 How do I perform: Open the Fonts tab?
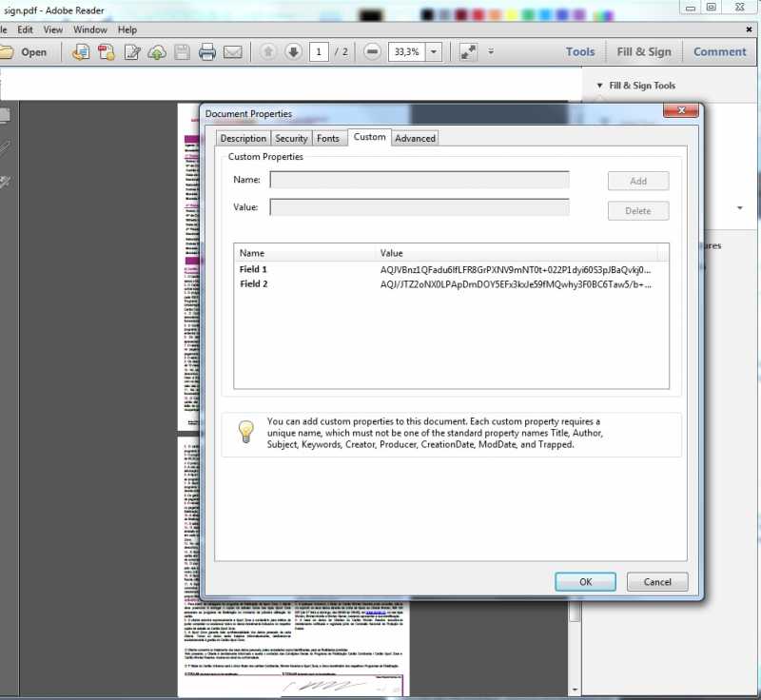click(x=328, y=138)
